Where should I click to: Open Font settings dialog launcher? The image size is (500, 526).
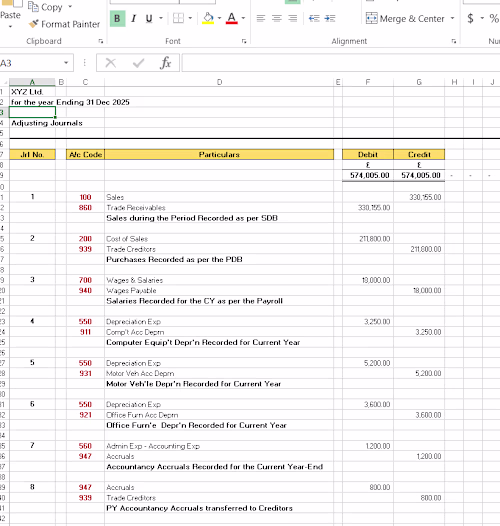pos(244,41)
